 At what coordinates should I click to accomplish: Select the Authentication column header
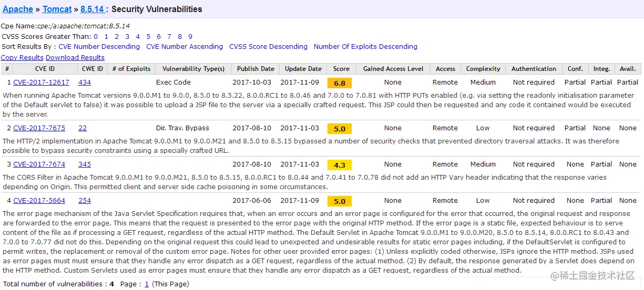(x=534, y=69)
